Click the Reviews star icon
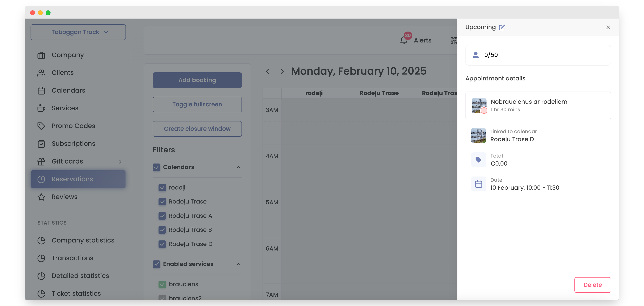 (41, 197)
